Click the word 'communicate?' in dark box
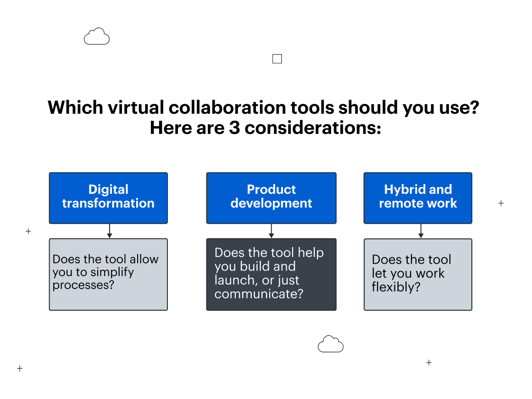Image resolution: width=532 pixels, height=399 pixels. click(259, 294)
